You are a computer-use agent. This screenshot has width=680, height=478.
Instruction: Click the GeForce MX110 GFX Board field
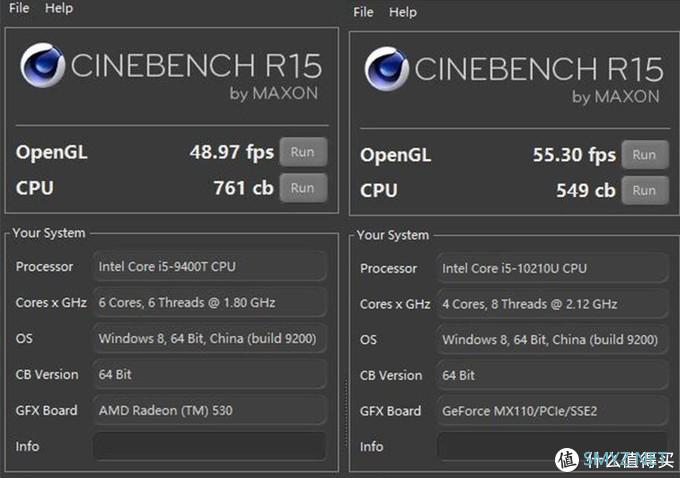pyautogui.click(x=552, y=411)
